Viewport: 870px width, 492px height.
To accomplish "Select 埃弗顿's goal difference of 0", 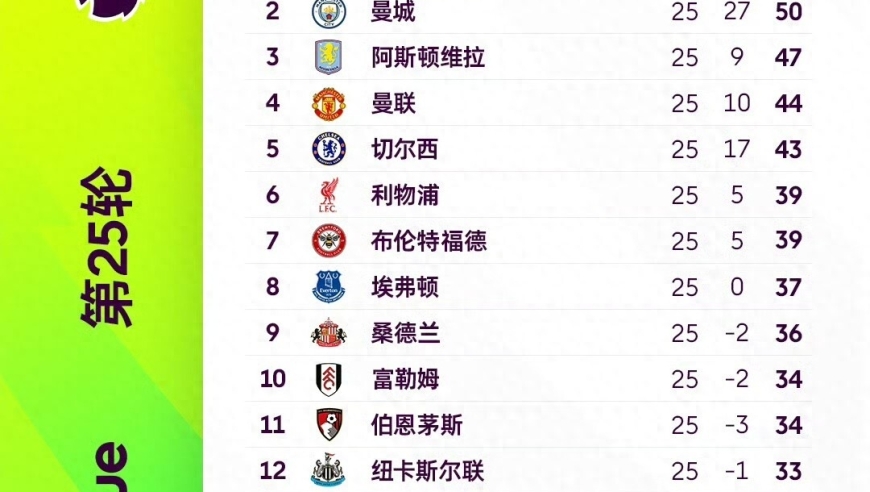I will coord(737,287).
